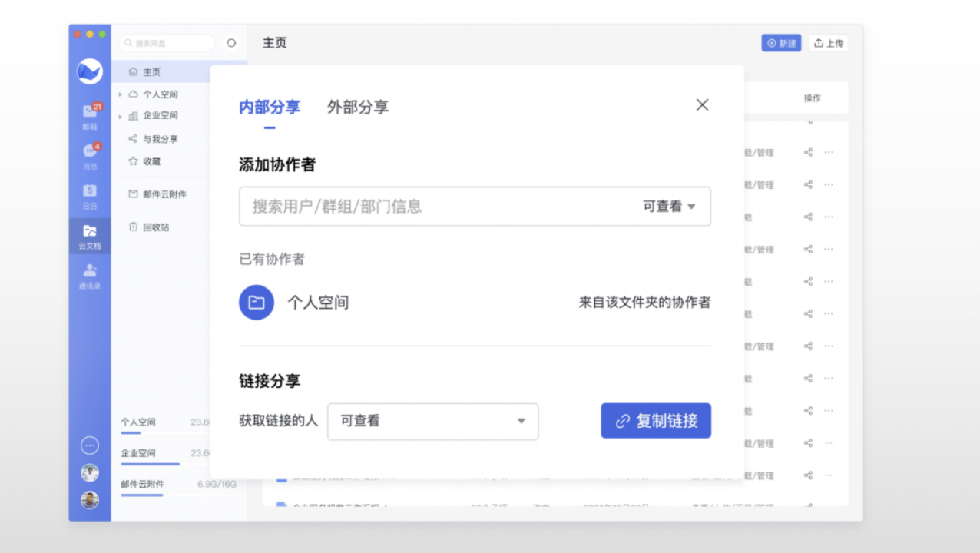This screenshot has width=980, height=553.
Task: Click the refresh icon beside search box
Action: point(231,43)
